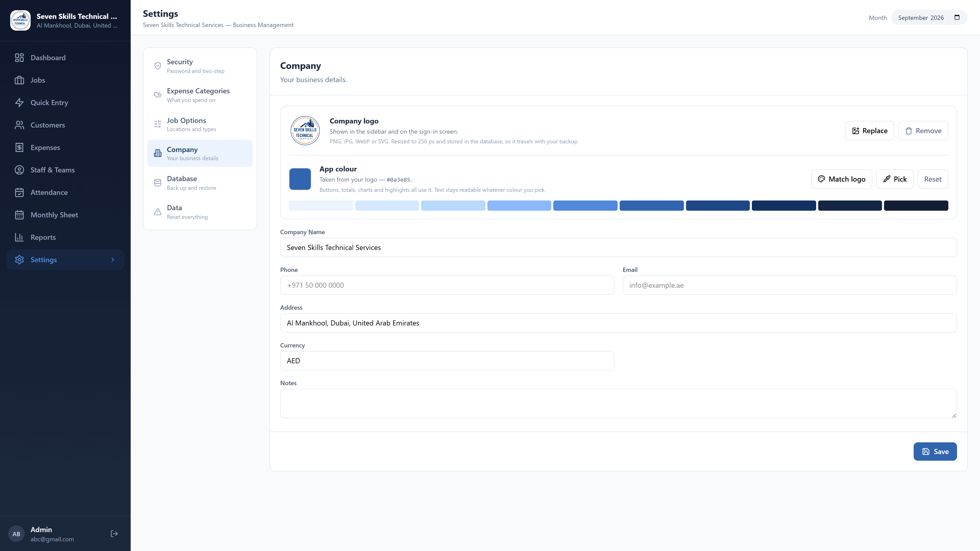Screen dimensions: 980x551
Task: Open the Database back up and restore tab
Action: pos(200,183)
